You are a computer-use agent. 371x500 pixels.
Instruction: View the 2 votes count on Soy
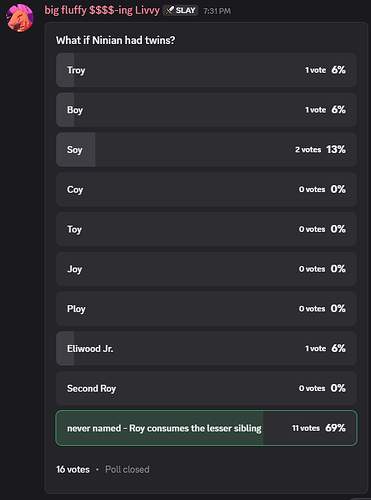click(x=308, y=150)
